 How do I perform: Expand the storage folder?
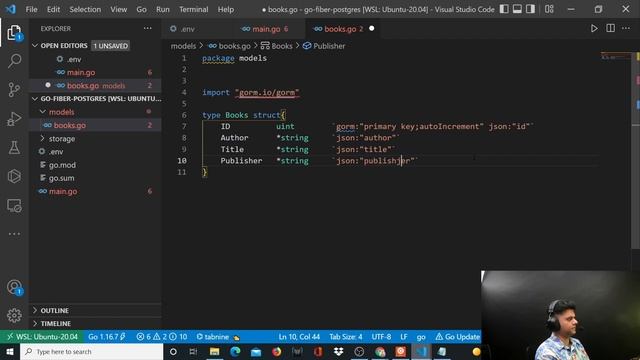point(42,139)
